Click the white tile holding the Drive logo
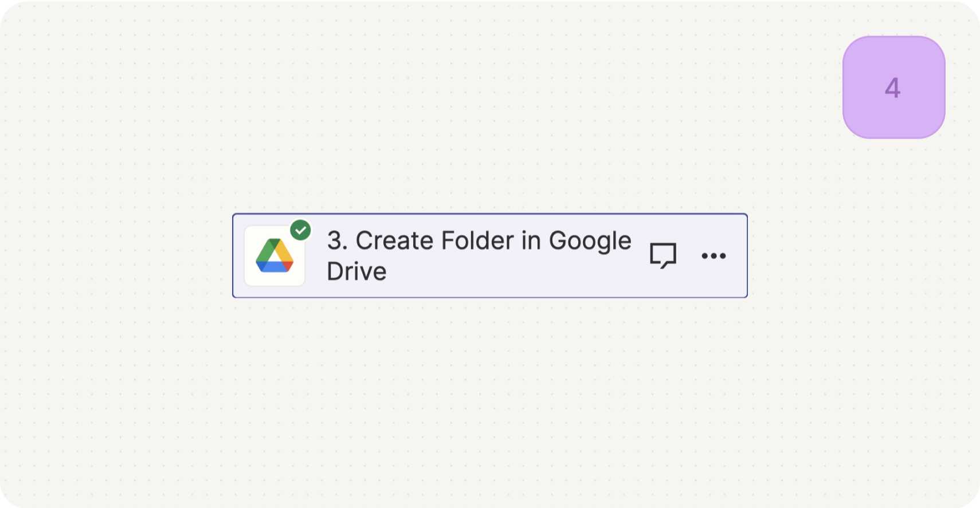The width and height of the screenshot is (980, 508). [275, 255]
